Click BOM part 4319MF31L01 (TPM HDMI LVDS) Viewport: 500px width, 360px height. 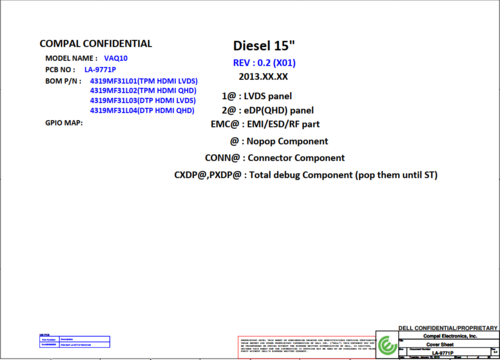[144, 81]
